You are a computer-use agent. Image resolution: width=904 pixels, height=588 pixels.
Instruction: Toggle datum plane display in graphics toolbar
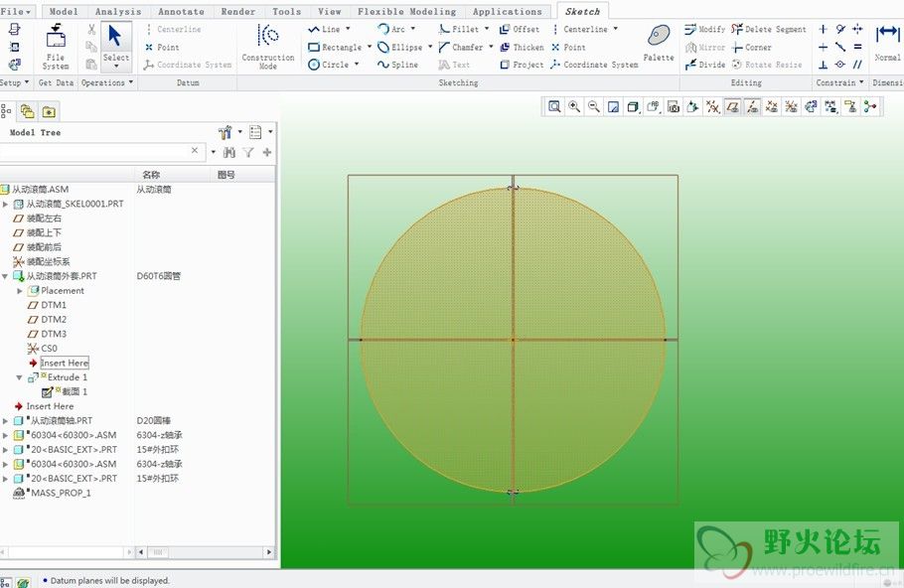click(x=732, y=106)
